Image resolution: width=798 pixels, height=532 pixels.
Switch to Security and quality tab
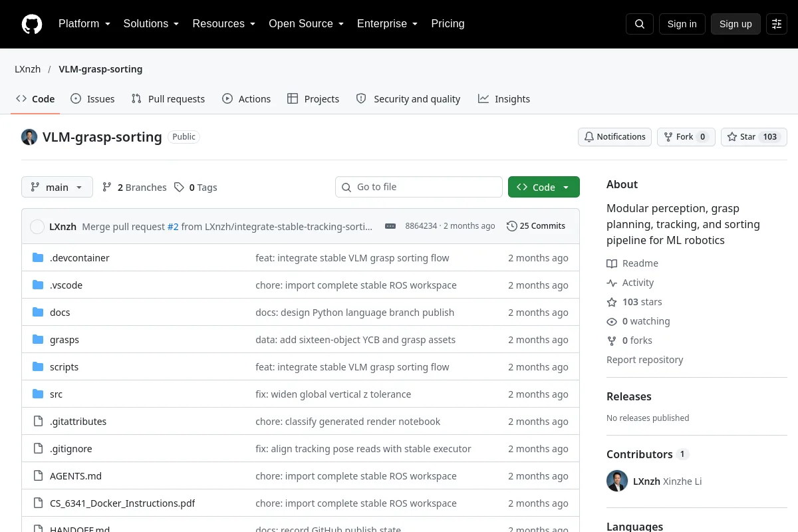tap(408, 99)
